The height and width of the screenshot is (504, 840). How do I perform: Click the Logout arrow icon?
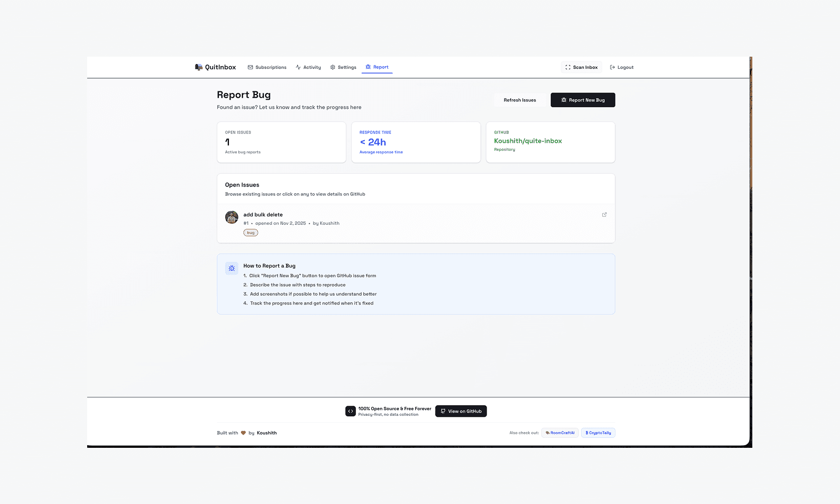point(612,67)
